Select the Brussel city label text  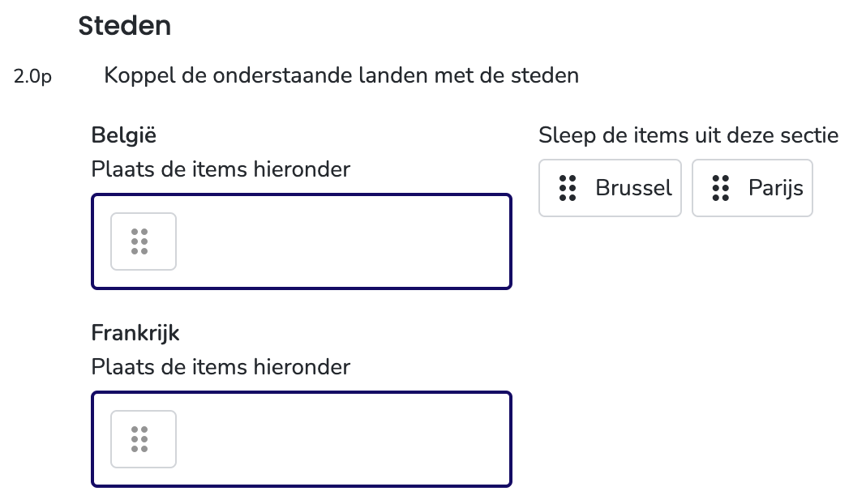pyautogui.click(x=633, y=188)
